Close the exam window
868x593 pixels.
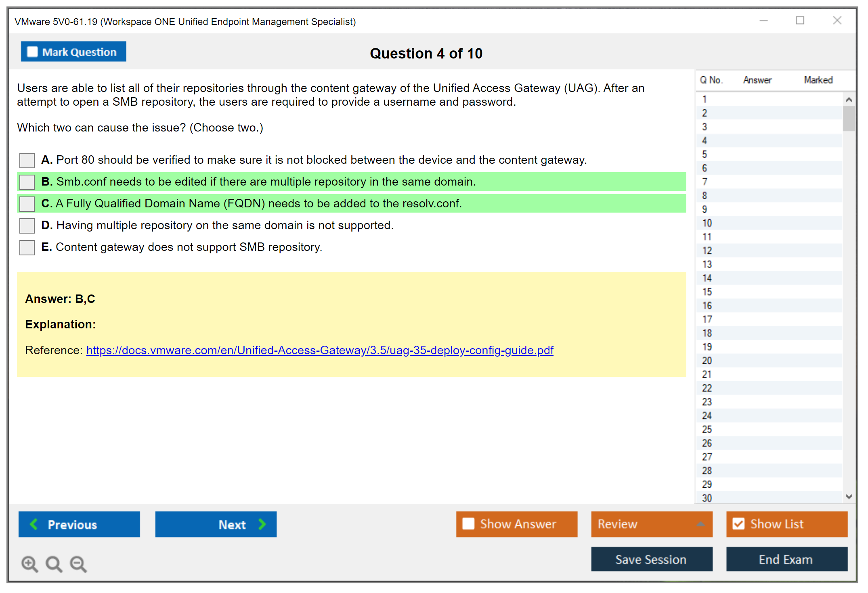pos(837,21)
